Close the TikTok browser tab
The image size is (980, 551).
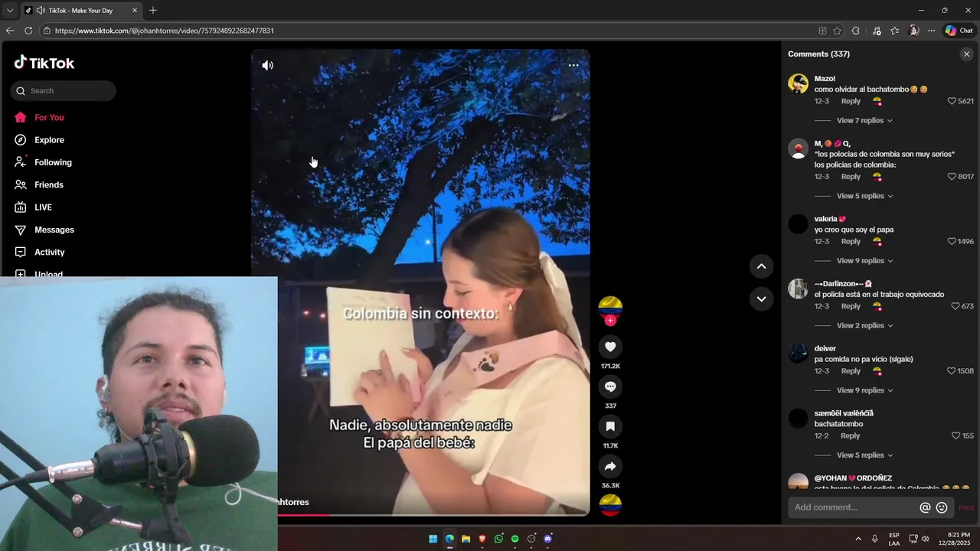(x=135, y=11)
